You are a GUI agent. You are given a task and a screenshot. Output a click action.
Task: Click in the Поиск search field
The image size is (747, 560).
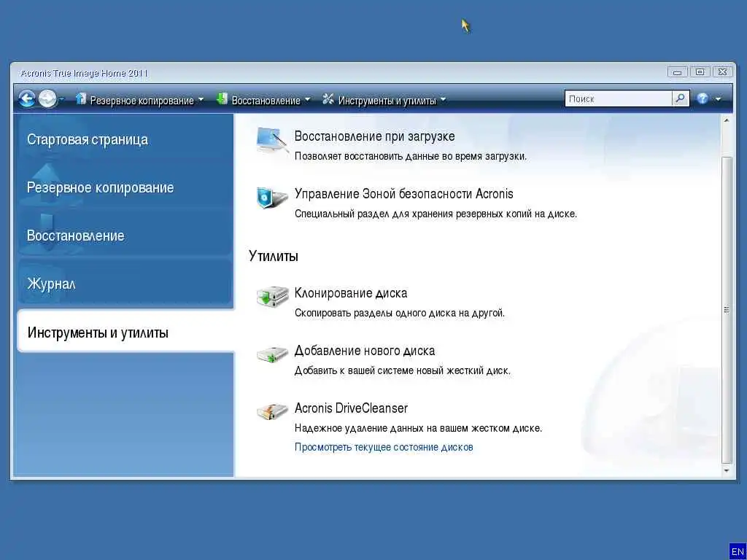[x=619, y=99]
